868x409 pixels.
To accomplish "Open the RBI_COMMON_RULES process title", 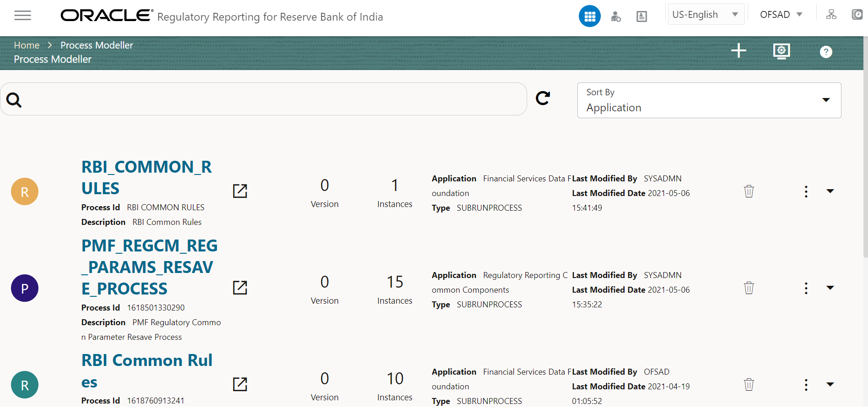I will pos(146,178).
